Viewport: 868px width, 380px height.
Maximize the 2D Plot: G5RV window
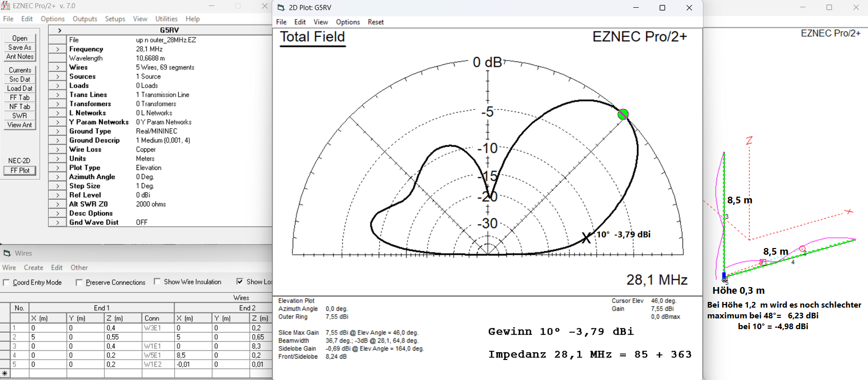[x=662, y=8]
